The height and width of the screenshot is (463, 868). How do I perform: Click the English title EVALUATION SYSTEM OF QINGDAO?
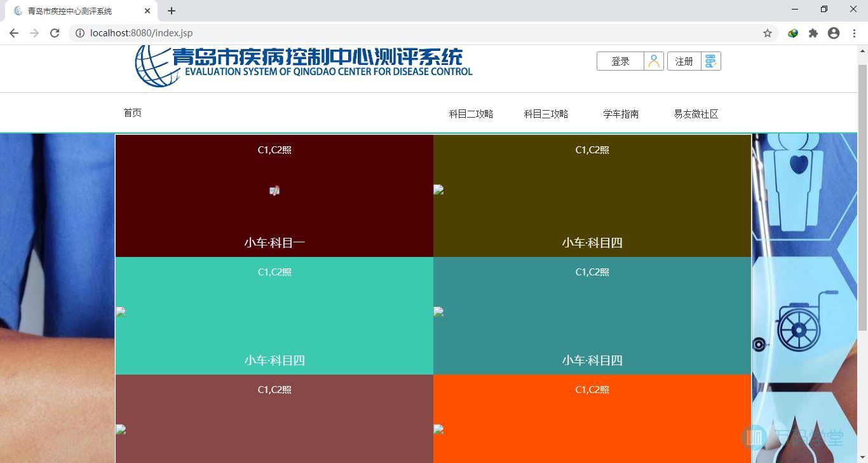click(329, 72)
